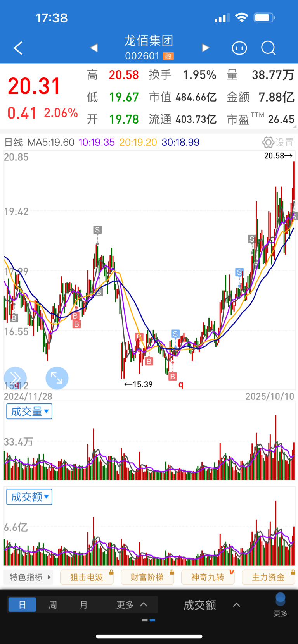The width and height of the screenshot is (298, 644).
Task: Tap the 龙佰集团 stock title
Action: click(149, 41)
